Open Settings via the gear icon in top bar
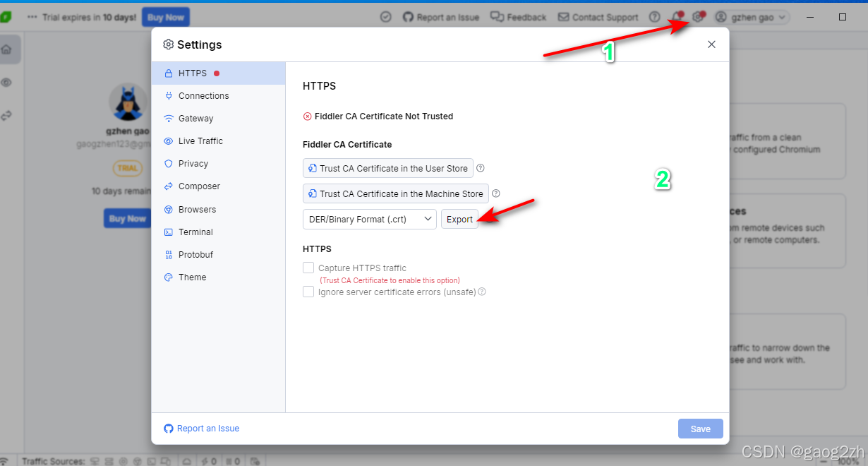Screen dimensions: 868x466 click(x=698, y=17)
